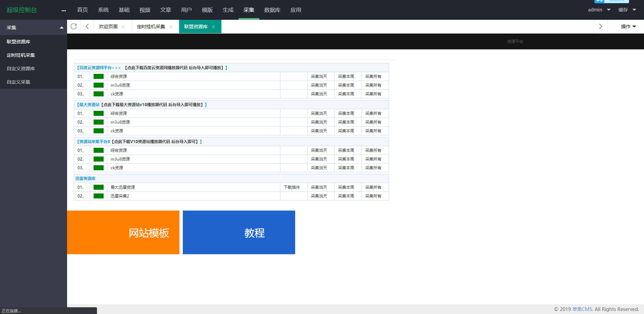The width and height of the screenshot is (644, 314).
Task: Click the left arrow tab-scroll icon
Action: click(x=87, y=26)
